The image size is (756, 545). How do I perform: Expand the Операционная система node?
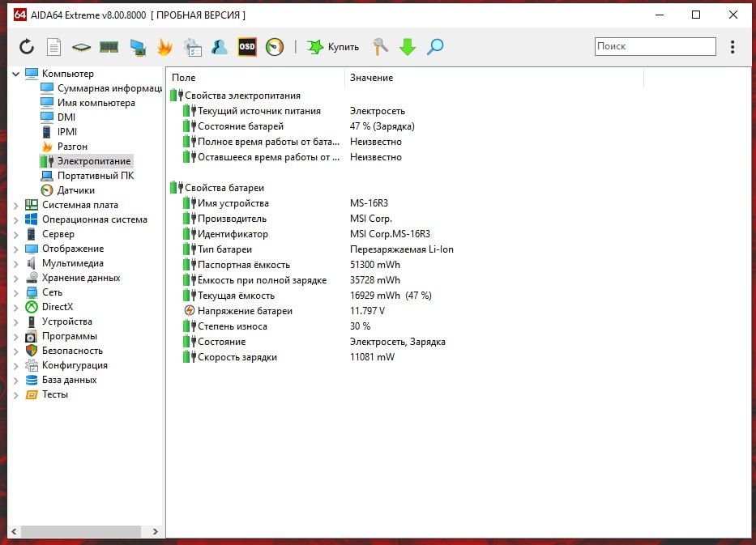click(15, 219)
